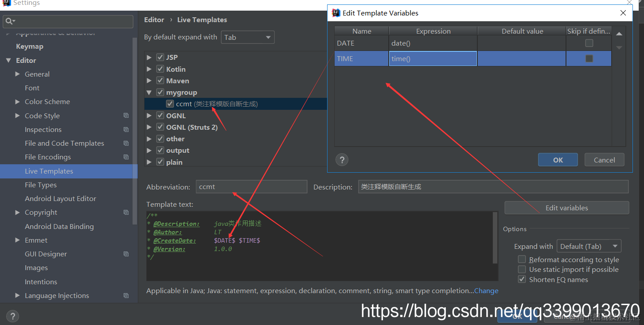Image resolution: width=644 pixels, height=325 pixels.
Task: Expand the JSP template group
Action: coord(149,57)
